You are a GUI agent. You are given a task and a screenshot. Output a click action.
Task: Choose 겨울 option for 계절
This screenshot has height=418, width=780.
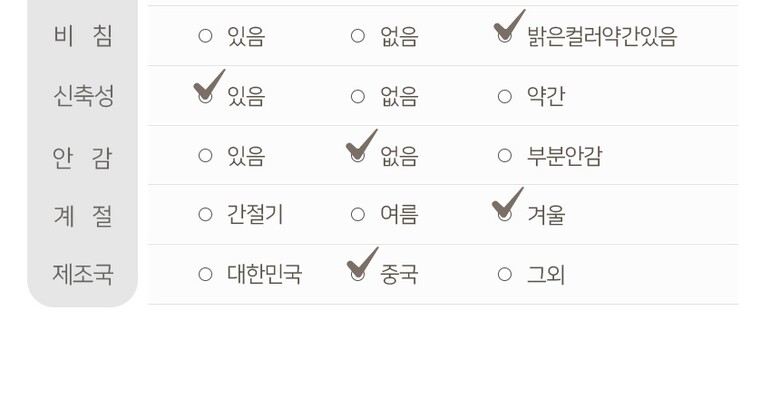pyautogui.click(x=505, y=214)
